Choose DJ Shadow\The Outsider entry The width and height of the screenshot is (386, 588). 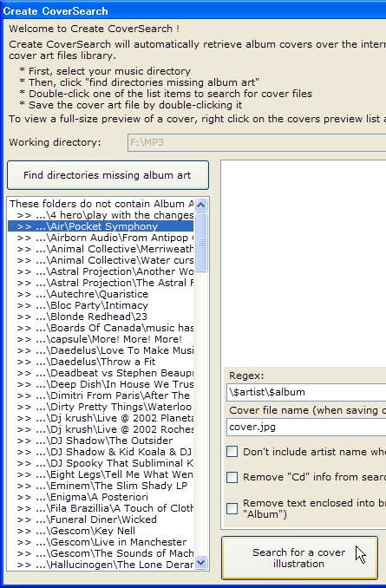tap(101, 441)
